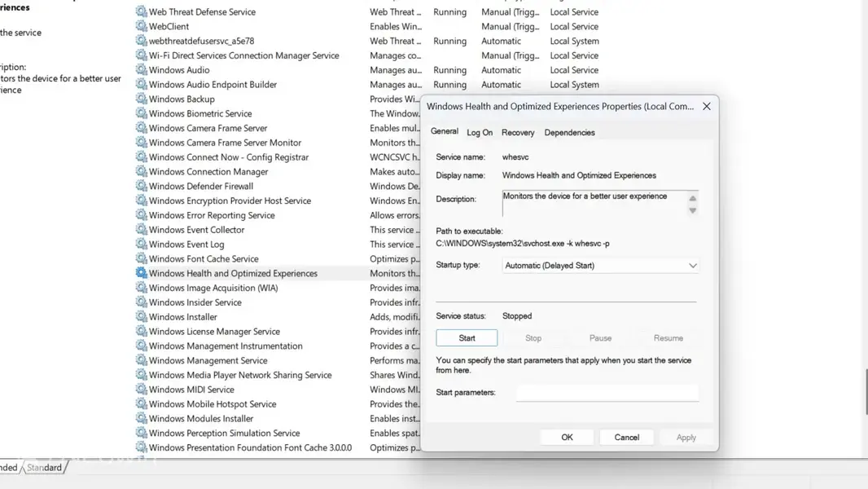The width and height of the screenshot is (868, 489).
Task: Click the gear icon beside Windows Audio
Action: click(x=141, y=70)
